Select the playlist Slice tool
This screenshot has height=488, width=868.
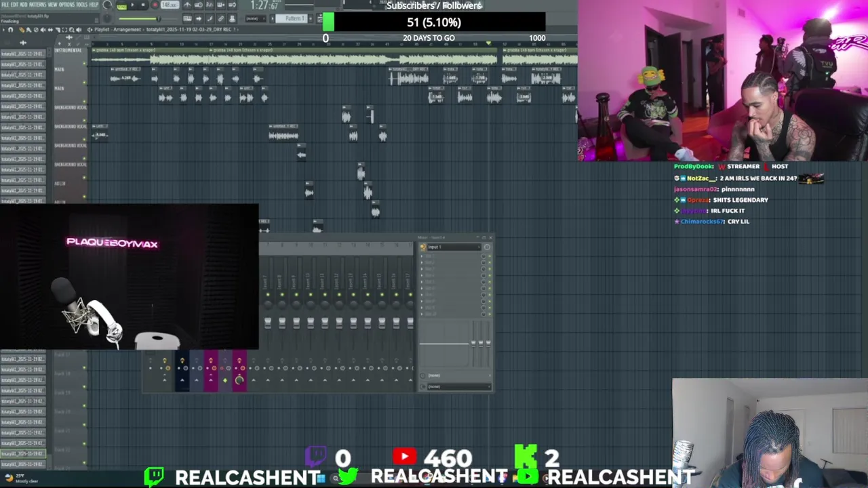[58, 30]
